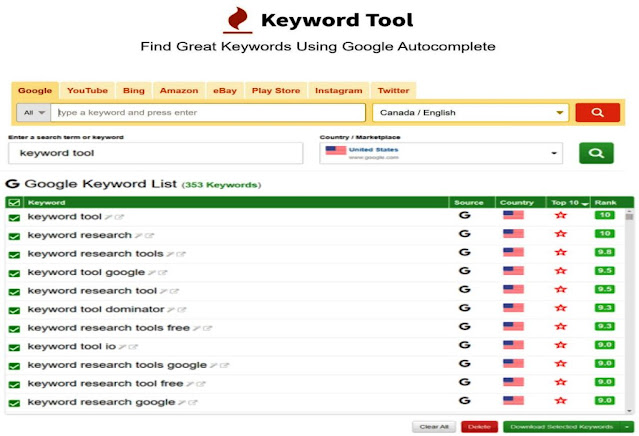Image resolution: width=639 pixels, height=436 pixels.
Task: Toggle the select-all checkbox in table header
Action: point(14,203)
